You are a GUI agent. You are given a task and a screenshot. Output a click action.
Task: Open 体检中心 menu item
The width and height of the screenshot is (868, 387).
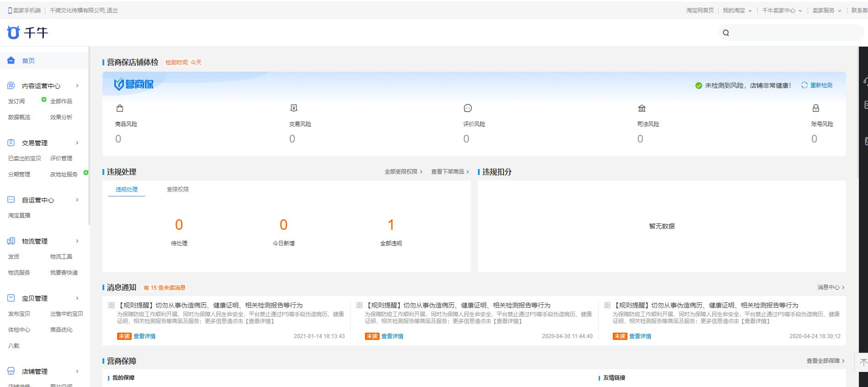(x=19, y=330)
